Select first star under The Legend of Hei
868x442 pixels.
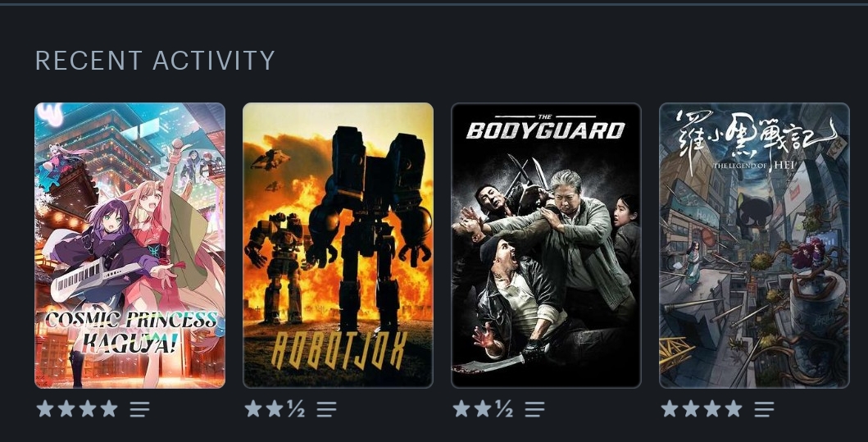670,408
